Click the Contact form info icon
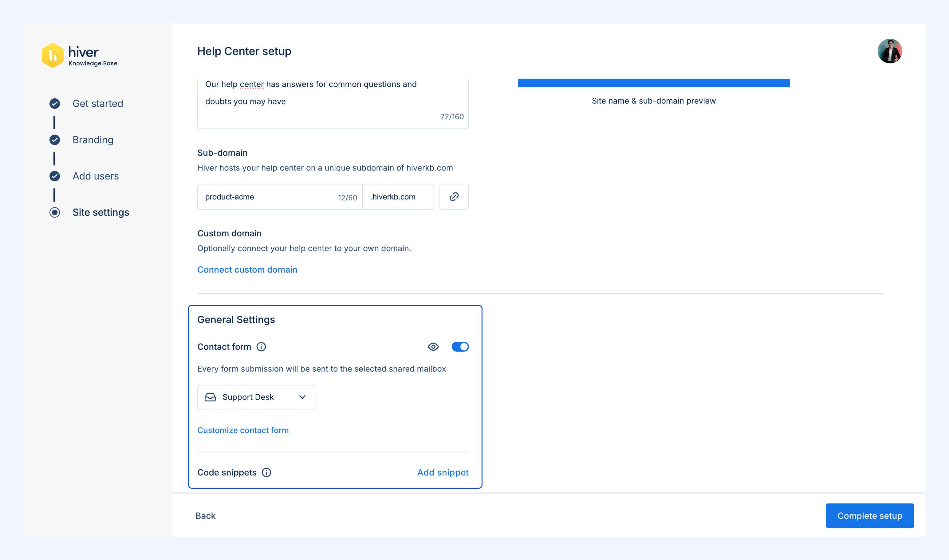The height and width of the screenshot is (560, 949). 261,347
